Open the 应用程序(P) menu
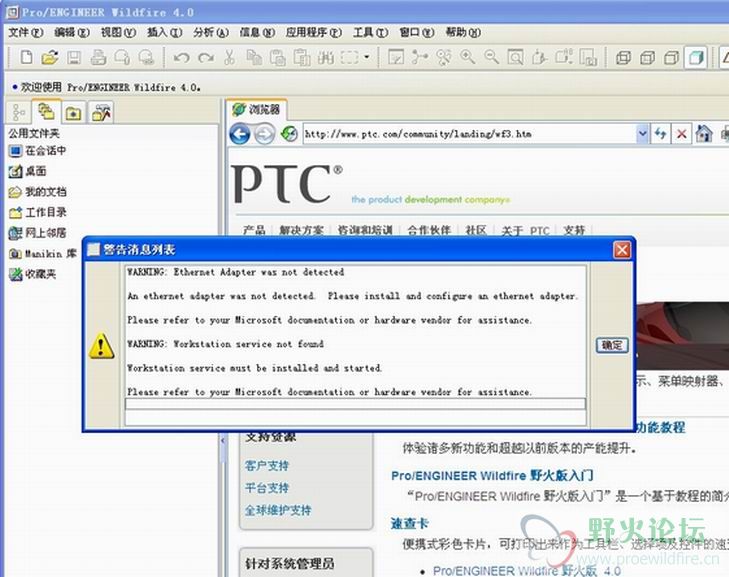Screen dimensions: 729x577 pos(313,32)
